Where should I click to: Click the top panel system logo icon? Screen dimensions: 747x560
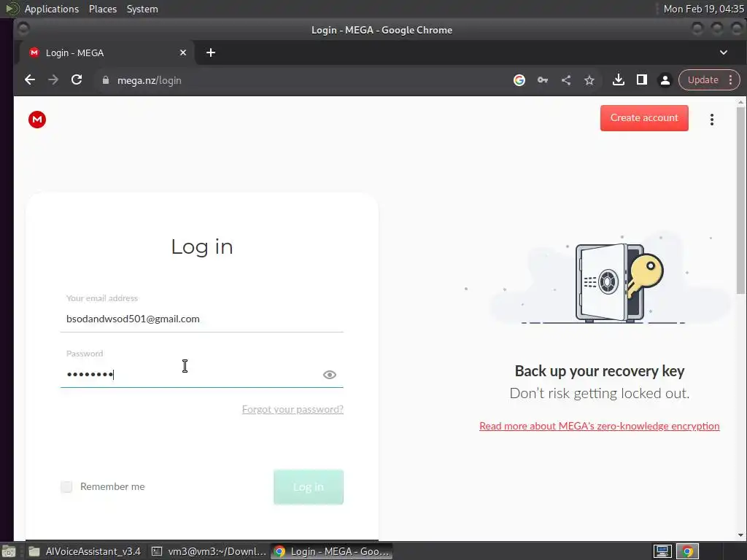pos(12,9)
